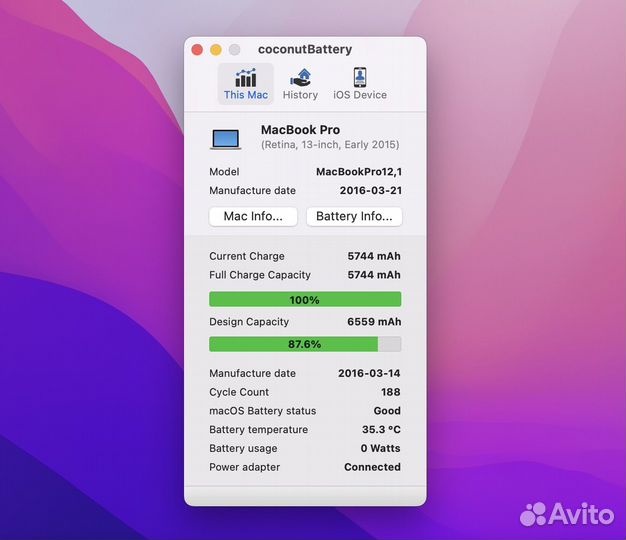Select the This Mac chart icon
Viewport: 626px width, 540px height.
246,77
